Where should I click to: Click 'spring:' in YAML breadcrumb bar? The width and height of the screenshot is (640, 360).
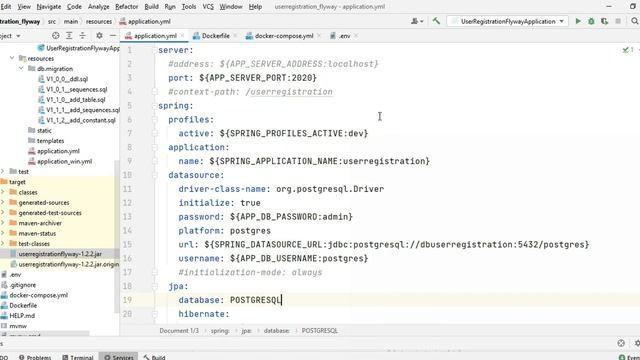(x=220, y=331)
